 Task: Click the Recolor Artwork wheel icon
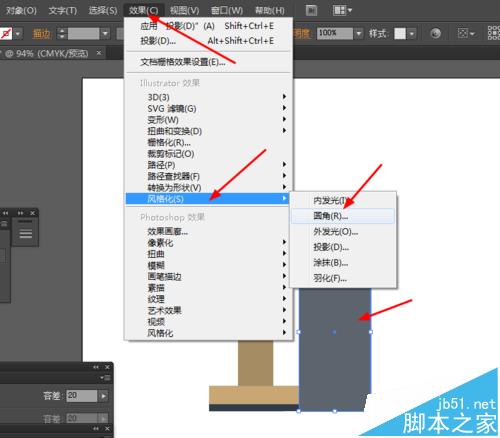click(435, 33)
